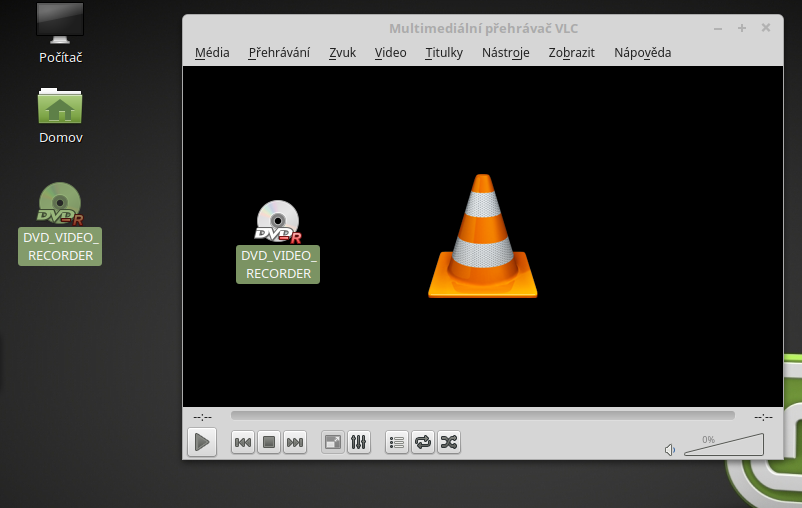Viewport: 802px width, 508px height.
Task: Expand the Titulky menu
Action: coord(444,53)
